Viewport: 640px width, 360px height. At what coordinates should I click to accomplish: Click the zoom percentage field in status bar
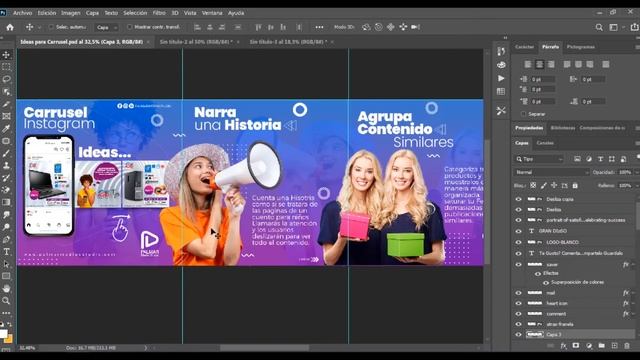coord(27,348)
